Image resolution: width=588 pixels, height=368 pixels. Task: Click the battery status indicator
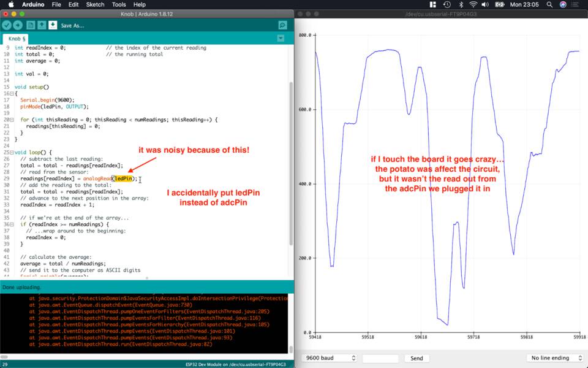(500, 5)
